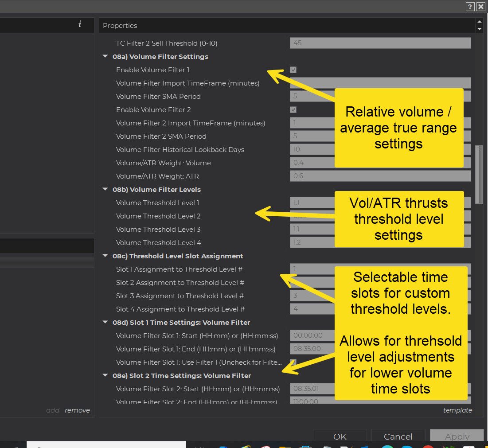488x448 pixels.
Task: Toggle Slot 1 Use Filter 1 checkbox
Action: coord(293,362)
